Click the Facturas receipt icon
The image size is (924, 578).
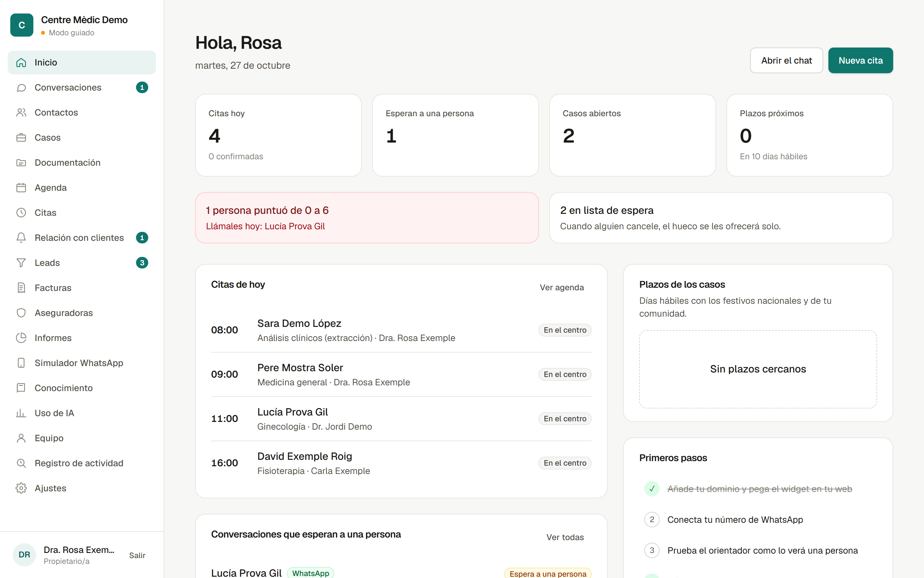pos(21,288)
